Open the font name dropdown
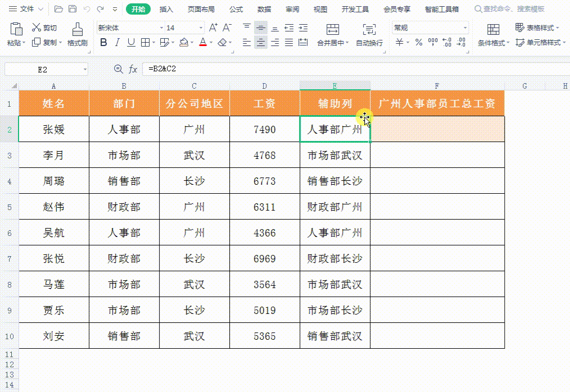 point(160,26)
